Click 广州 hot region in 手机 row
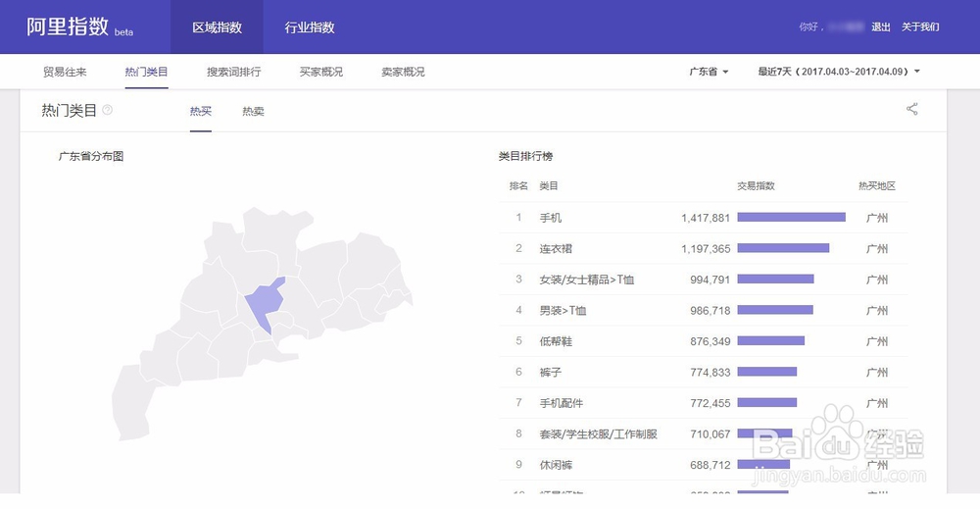980x509 pixels. click(877, 218)
